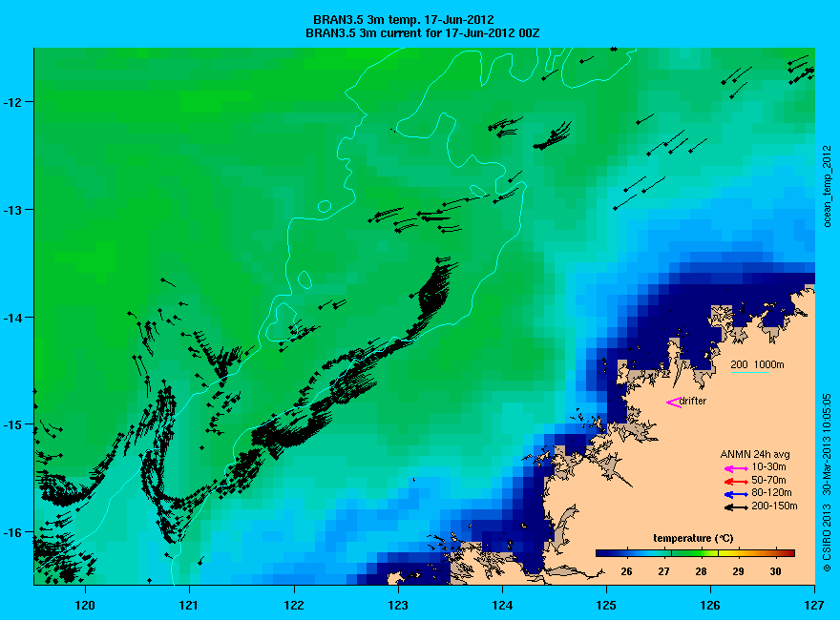Click the longitude axis label 122

pos(294,606)
